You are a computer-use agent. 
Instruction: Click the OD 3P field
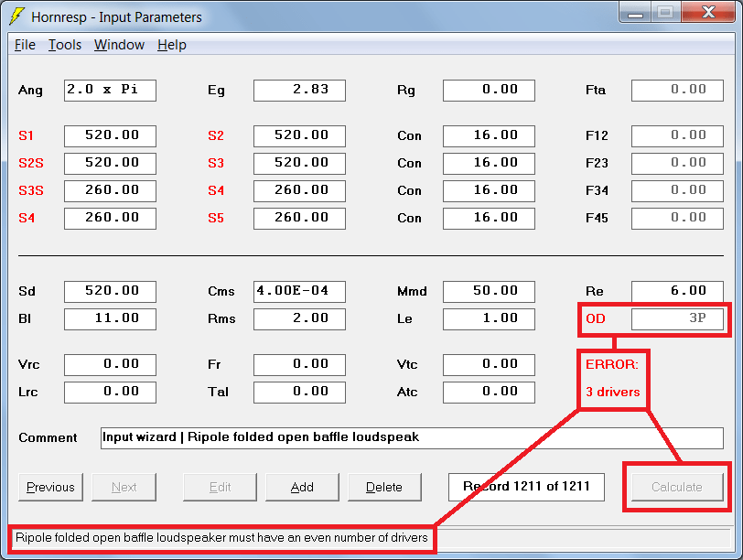click(x=678, y=318)
